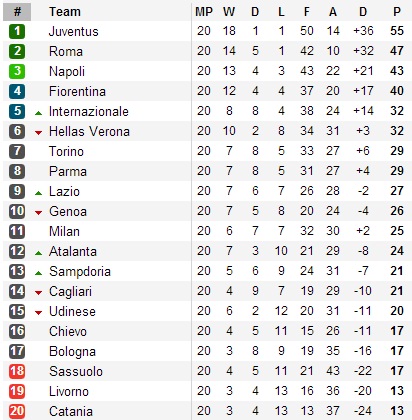Open the Juventus team link
412x420 pixels.
[x=74, y=32]
